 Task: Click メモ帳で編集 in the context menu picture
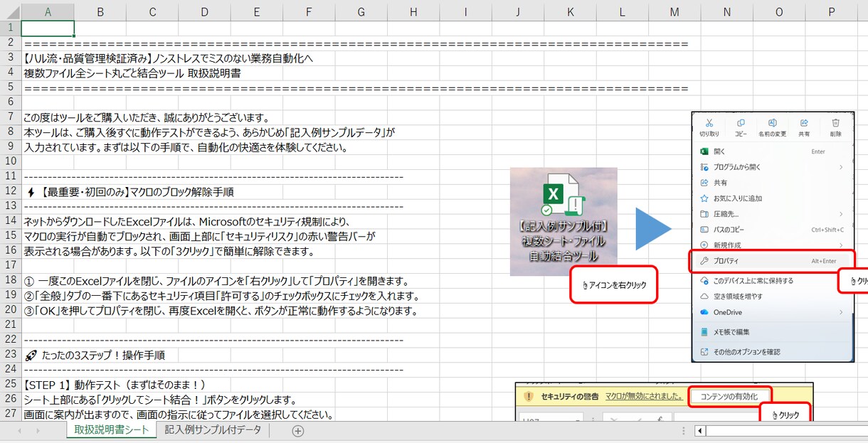pos(773,332)
